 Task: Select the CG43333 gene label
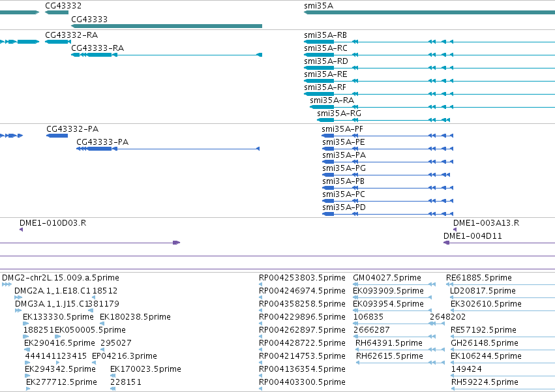[x=89, y=19]
